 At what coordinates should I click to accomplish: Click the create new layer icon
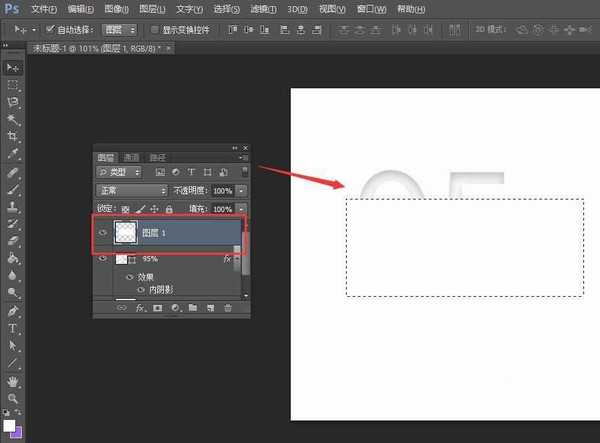210,308
